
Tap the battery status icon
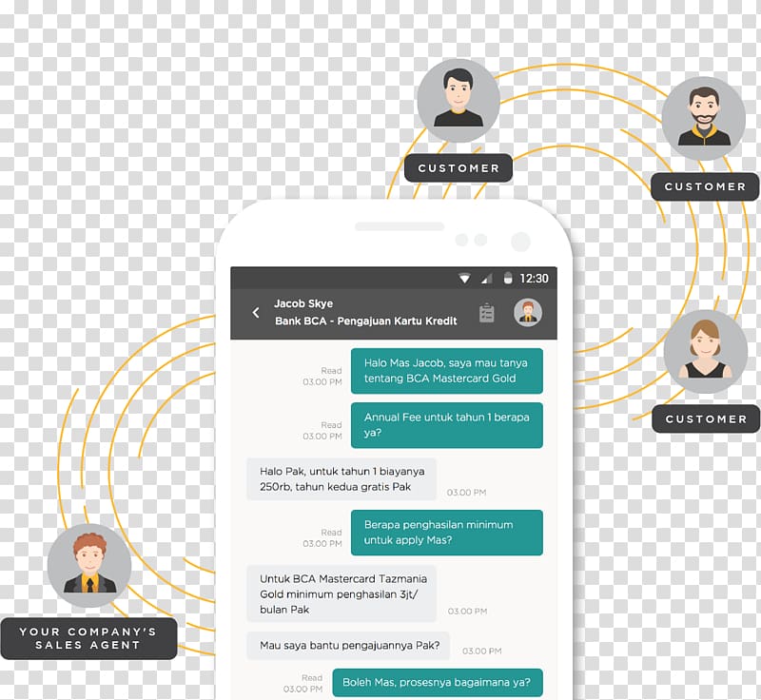508,279
